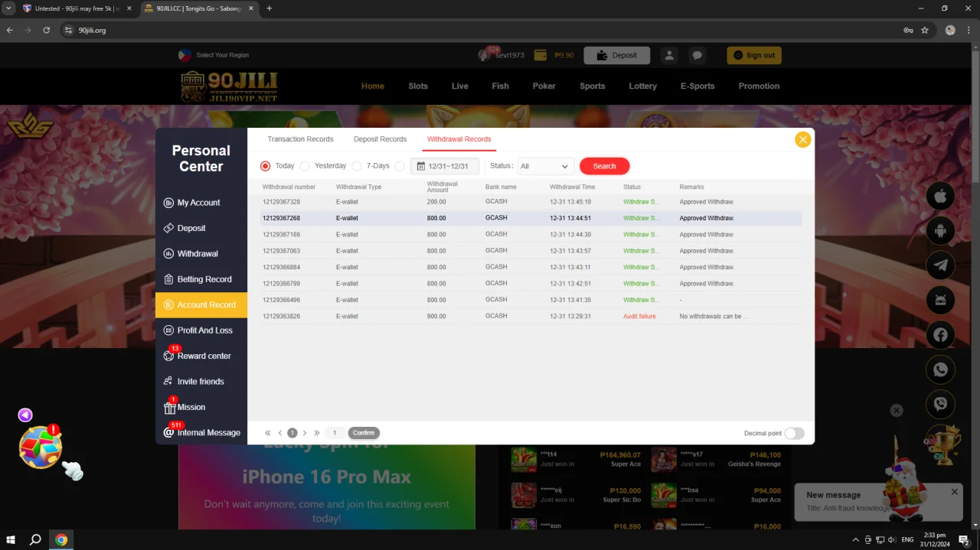This screenshot has width=980, height=550.
Task: Click withdrawal number 12129367328
Action: pyautogui.click(x=281, y=202)
